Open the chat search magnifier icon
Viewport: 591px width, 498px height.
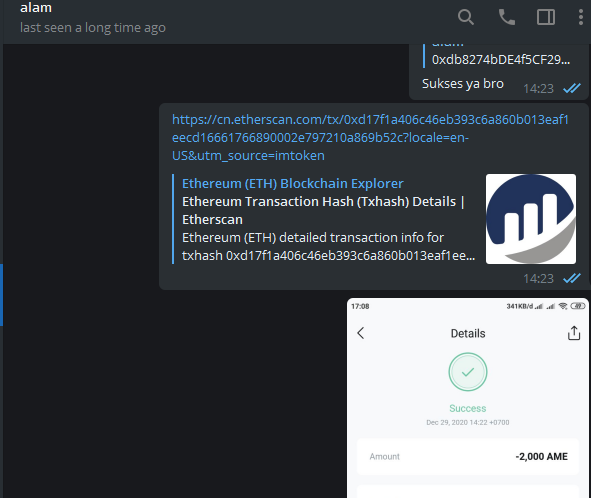pos(466,17)
